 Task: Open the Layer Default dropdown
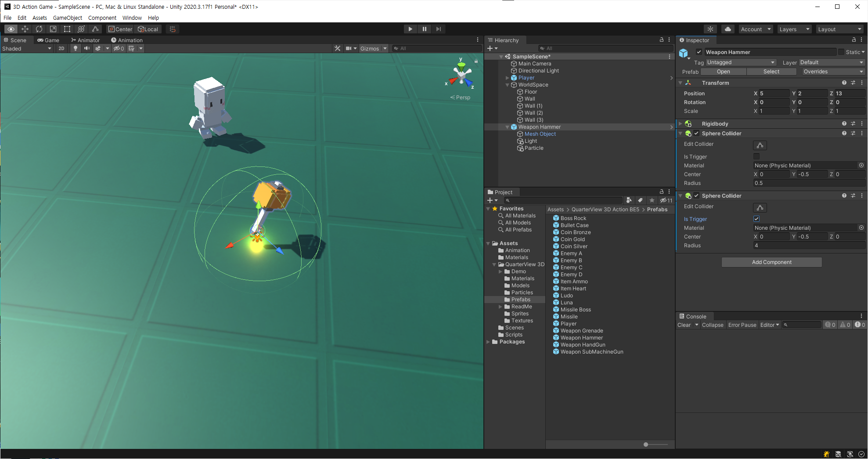click(832, 62)
